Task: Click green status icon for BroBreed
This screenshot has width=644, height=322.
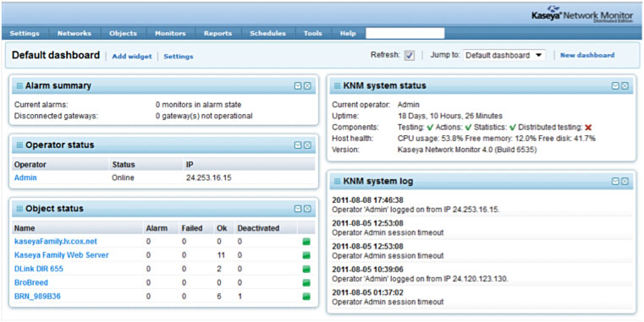Action: coord(306,282)
